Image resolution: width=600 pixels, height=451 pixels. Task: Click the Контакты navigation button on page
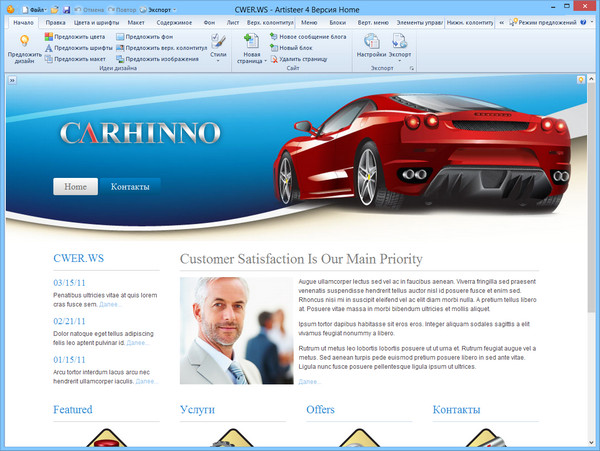coord(130,187)
